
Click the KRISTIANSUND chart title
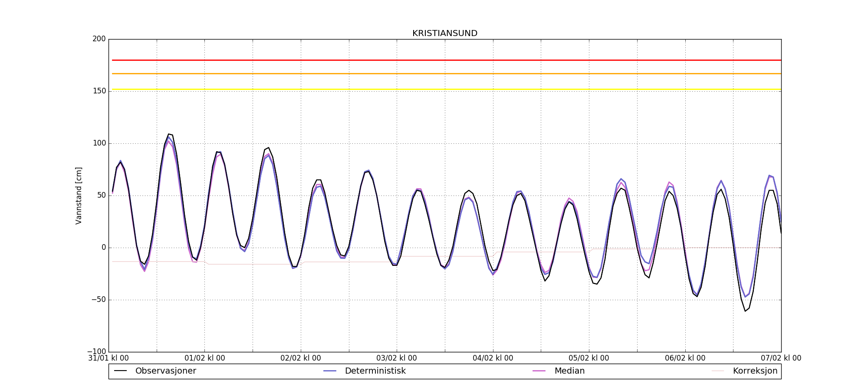tap(445, 33)
